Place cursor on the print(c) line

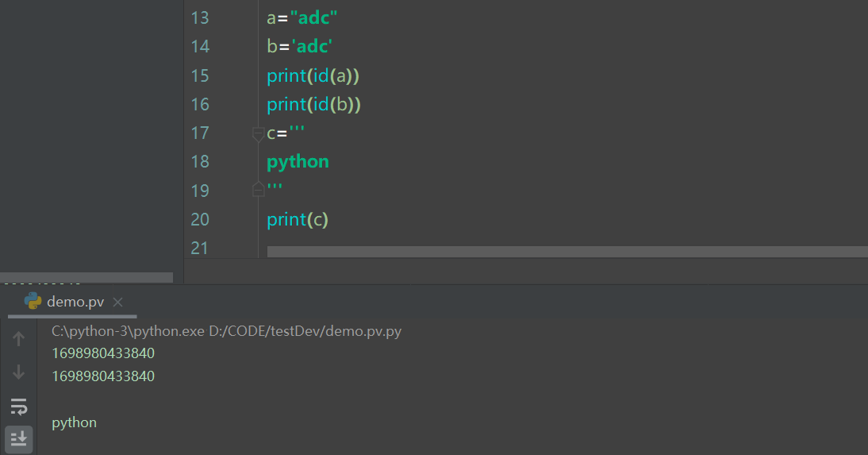tap(298, 219)
